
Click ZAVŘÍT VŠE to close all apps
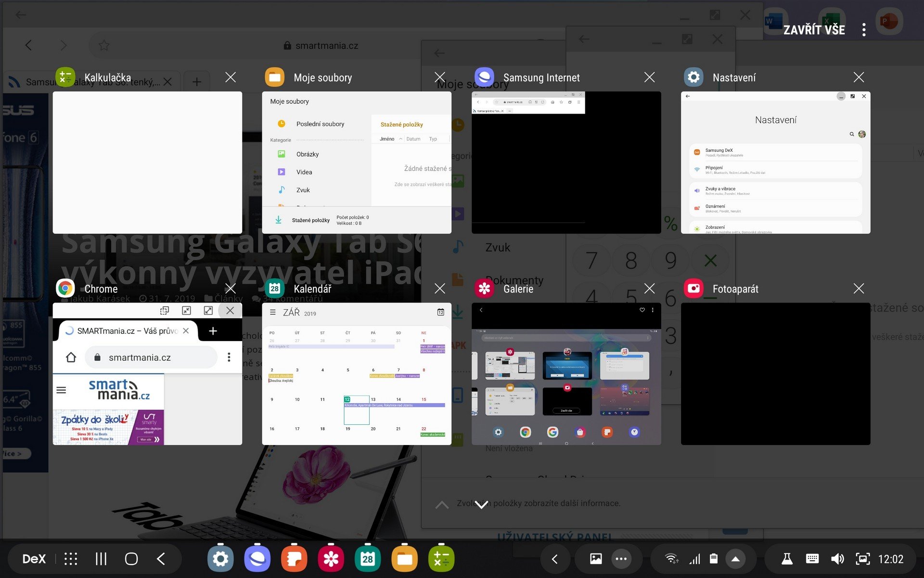(x=814, y=30)
